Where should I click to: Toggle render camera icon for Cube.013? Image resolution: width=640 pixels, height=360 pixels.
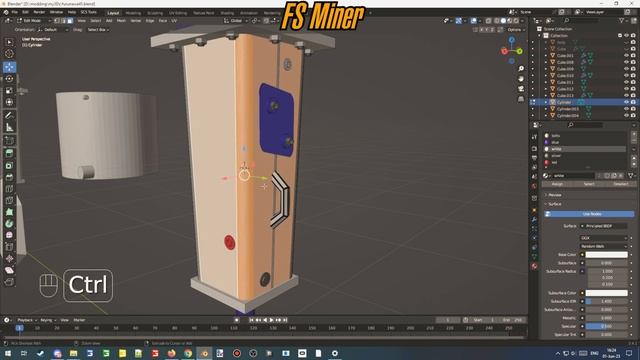[x=633, y=96]
